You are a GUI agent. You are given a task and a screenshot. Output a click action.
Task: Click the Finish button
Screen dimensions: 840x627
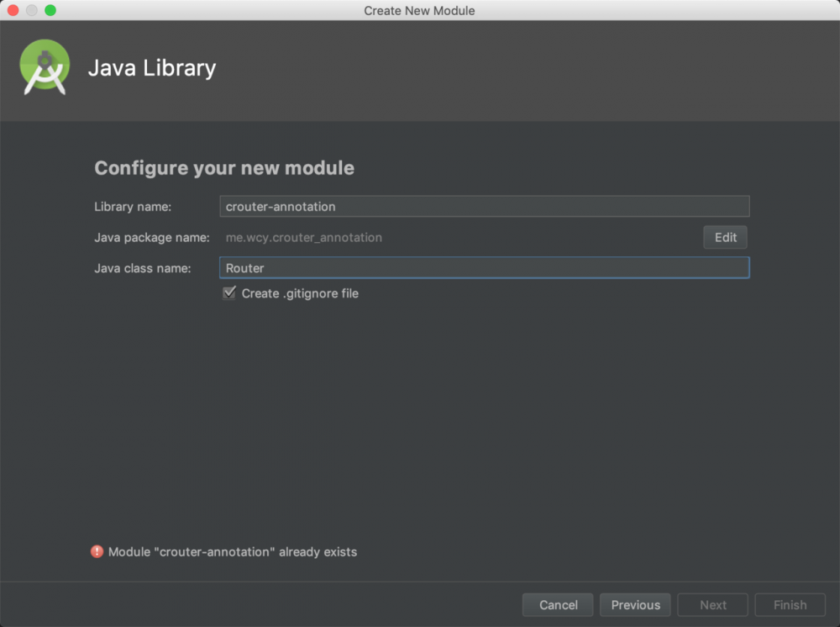[790, 605]
